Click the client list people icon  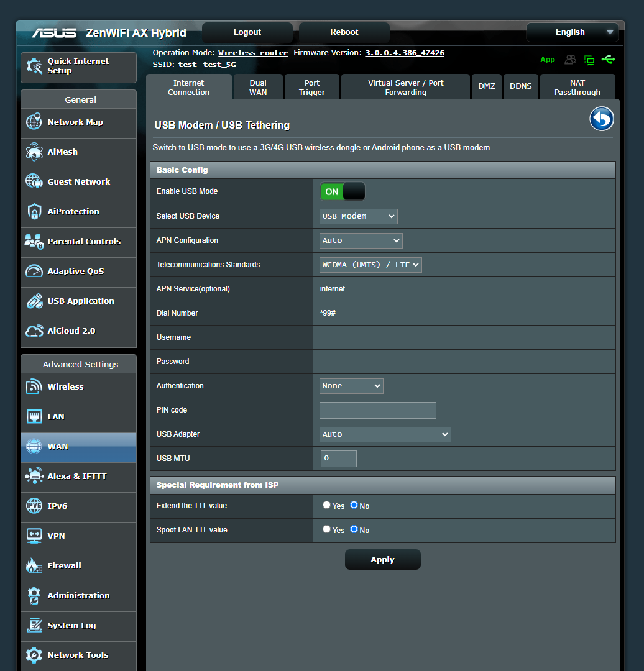pyautogui.click(x=570, y=59)
